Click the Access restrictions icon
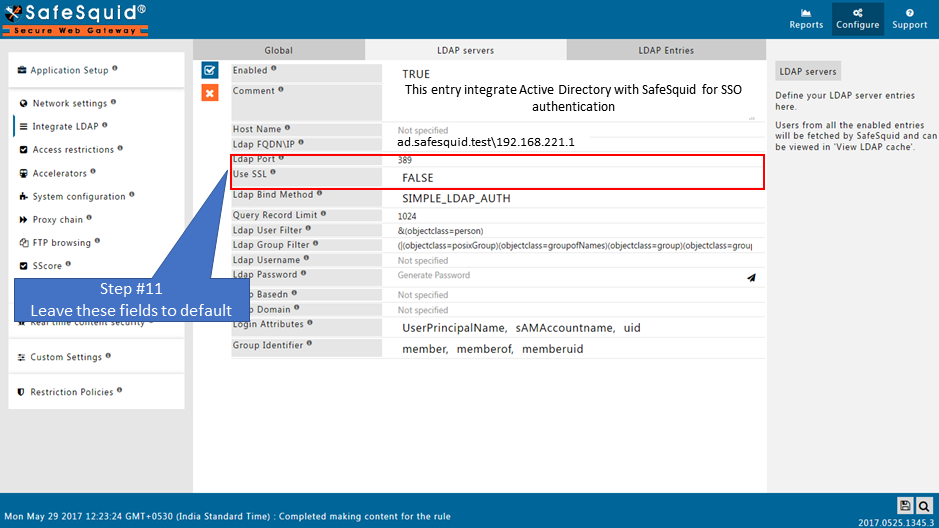This screenshot has height=528, width=939. click(x=23, y=150)
